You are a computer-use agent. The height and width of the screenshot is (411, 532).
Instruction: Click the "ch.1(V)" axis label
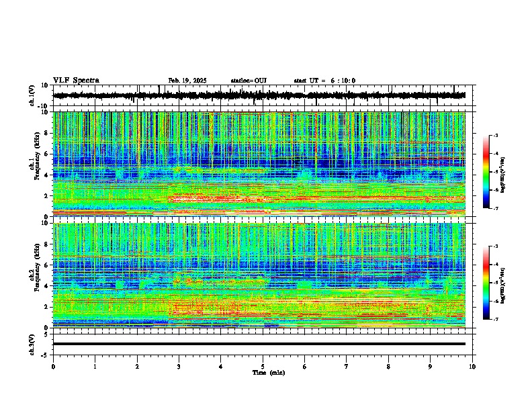click(x=32, y=95)
